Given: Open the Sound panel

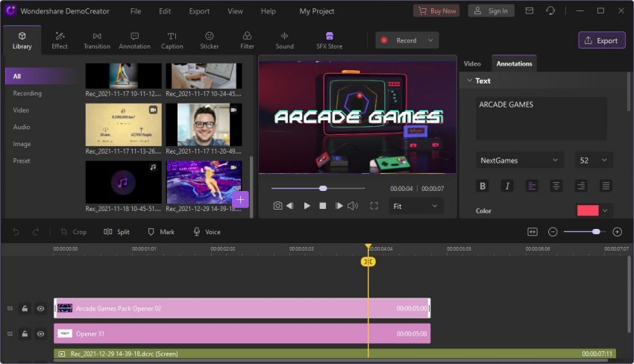Looking at the screenshot, I should coord(285,40).
